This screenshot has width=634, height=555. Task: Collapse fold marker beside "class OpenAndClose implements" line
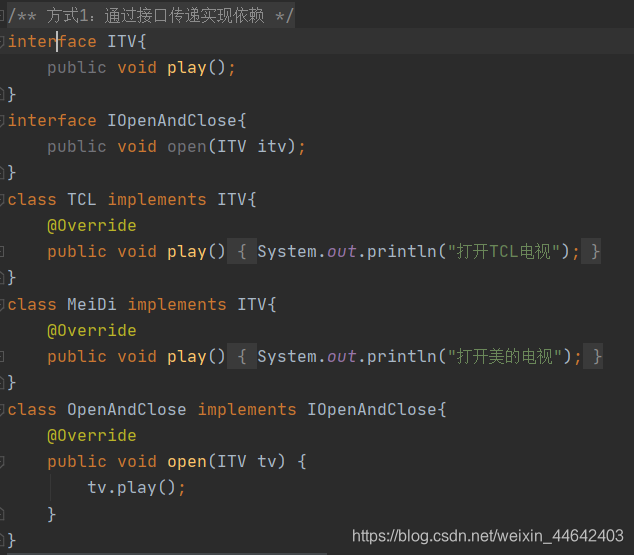(2, 409)
